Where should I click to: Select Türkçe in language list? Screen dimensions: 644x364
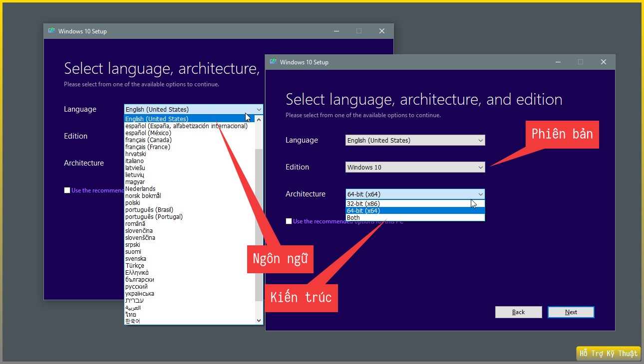click(189, 265)
